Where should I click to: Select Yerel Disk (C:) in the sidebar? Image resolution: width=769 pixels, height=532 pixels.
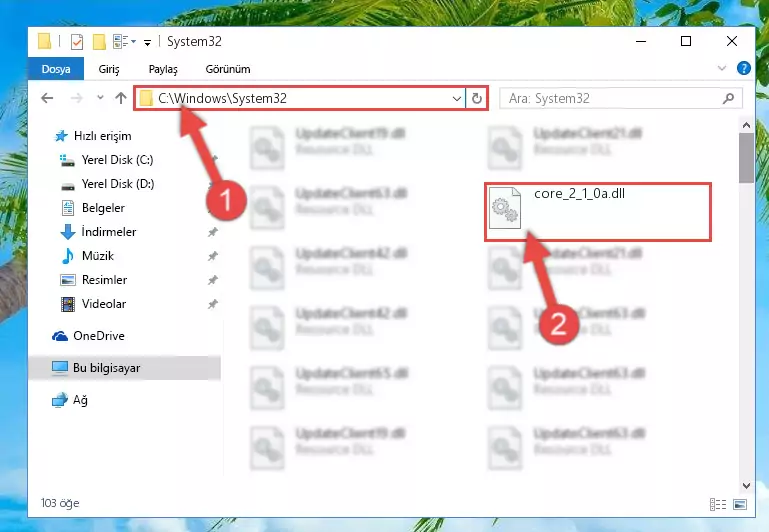coord(117,160)
